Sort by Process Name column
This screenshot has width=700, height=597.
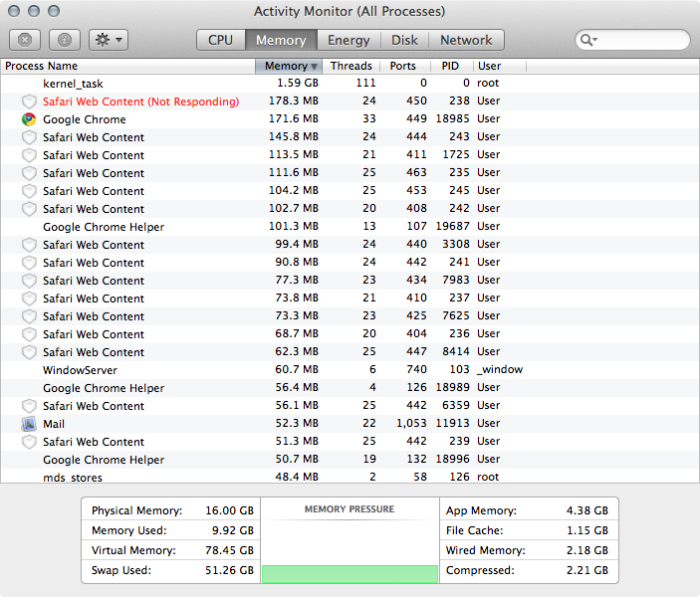[x=127, y=66]
